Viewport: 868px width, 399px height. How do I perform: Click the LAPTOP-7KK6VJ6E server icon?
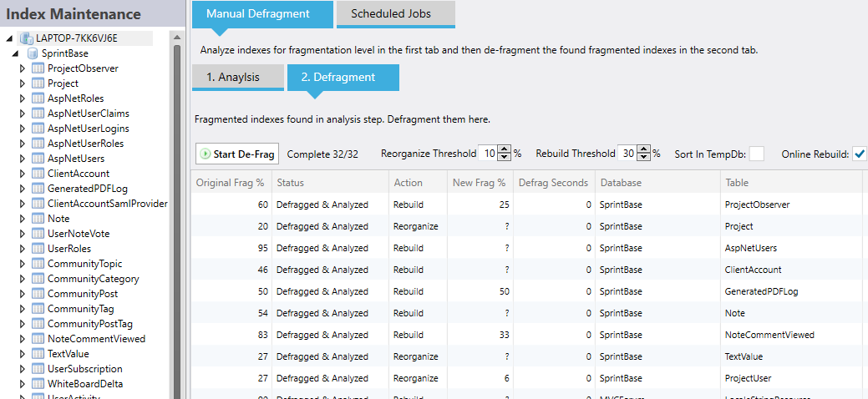pos(26,38)
